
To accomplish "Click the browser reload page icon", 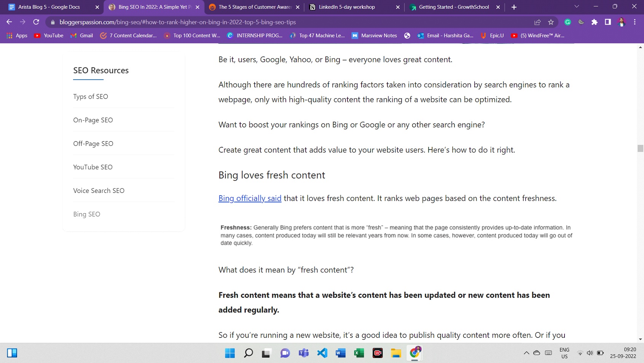I will pos(36,22).
